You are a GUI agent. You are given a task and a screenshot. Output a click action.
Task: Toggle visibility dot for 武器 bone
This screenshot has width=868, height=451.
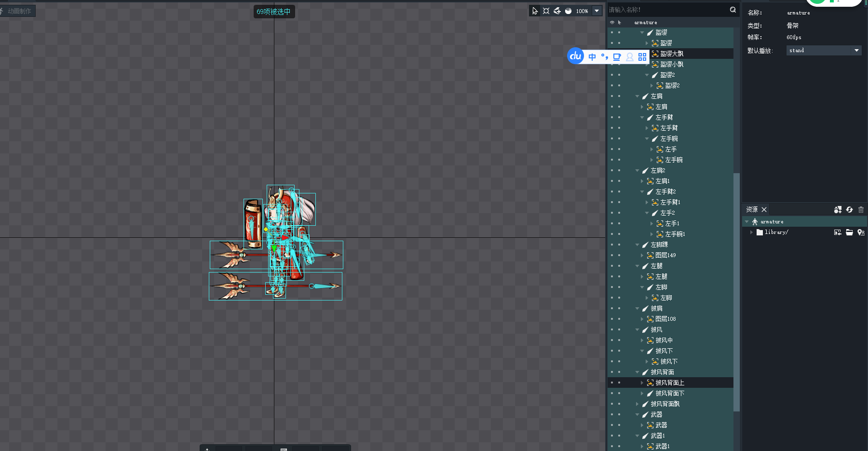click(612, 415)
